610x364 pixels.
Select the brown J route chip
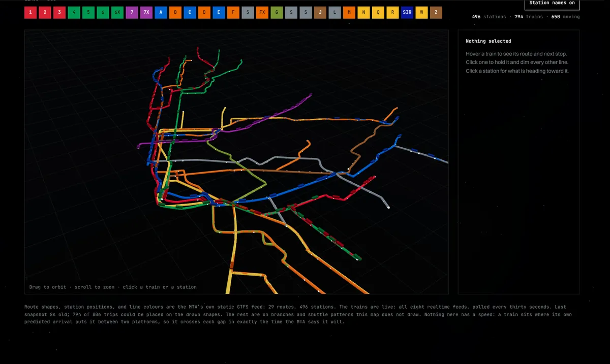pos(320,13)
